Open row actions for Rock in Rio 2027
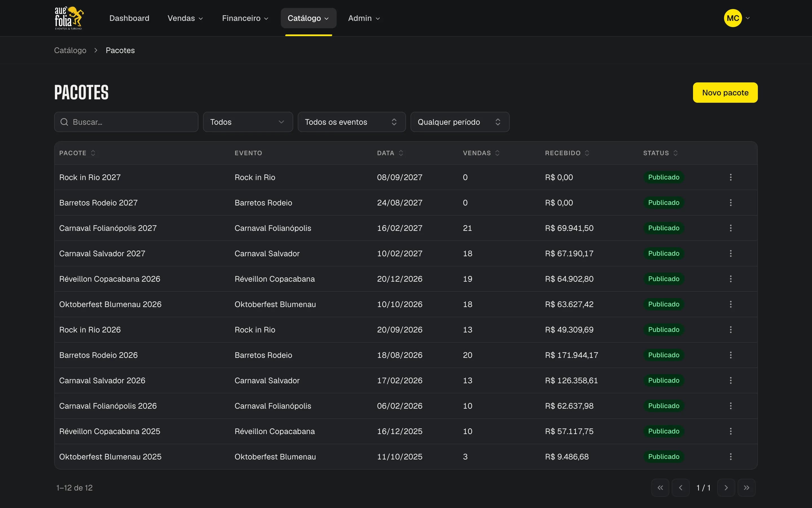Image resolution: width=812 pixels, height=508 pixels. tap(731, 177)
